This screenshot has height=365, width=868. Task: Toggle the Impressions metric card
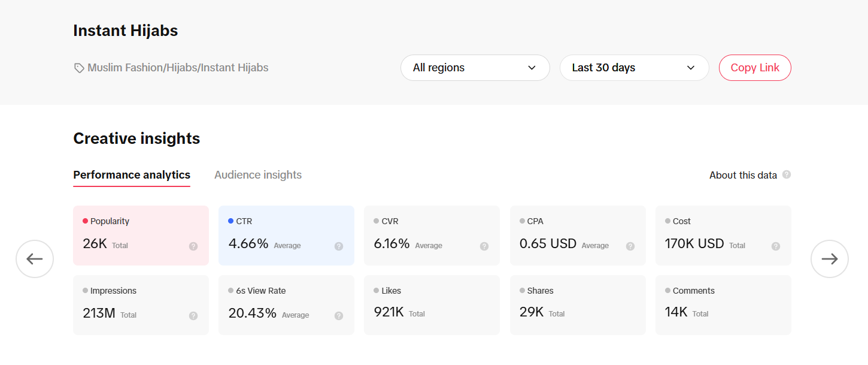pyautogui.click(x=141, y=305)
